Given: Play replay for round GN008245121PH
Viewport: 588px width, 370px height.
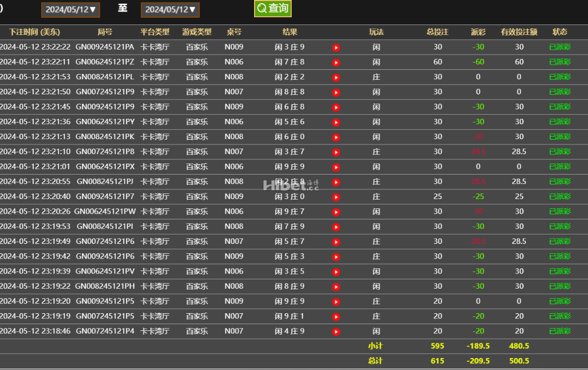Looking at the screenshot, I should [336, 287].
